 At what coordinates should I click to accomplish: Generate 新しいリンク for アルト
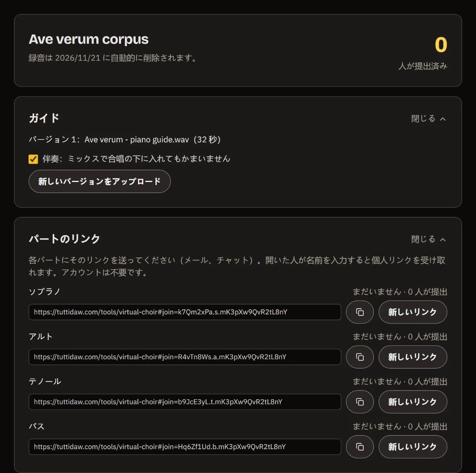click(x=413, y=357)
